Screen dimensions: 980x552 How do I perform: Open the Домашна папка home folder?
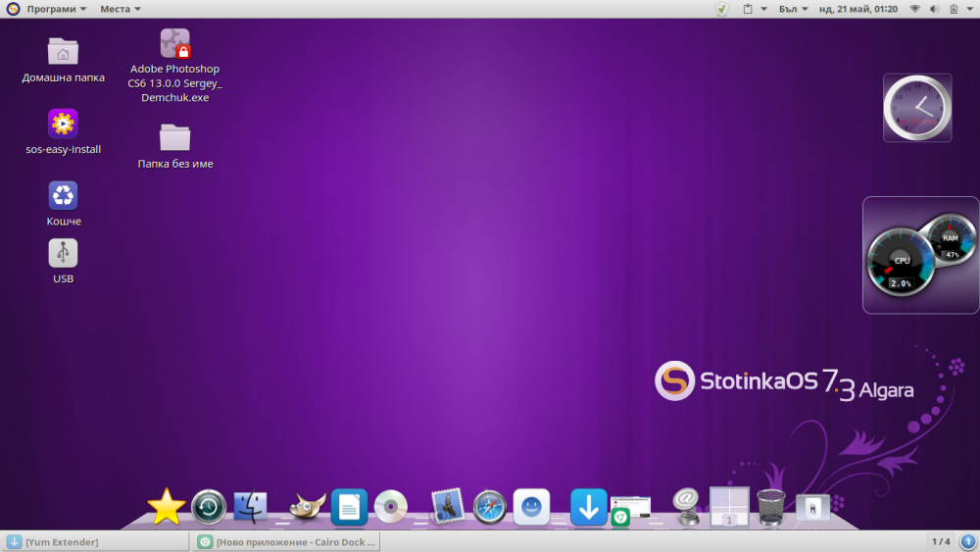pos(63,60)
